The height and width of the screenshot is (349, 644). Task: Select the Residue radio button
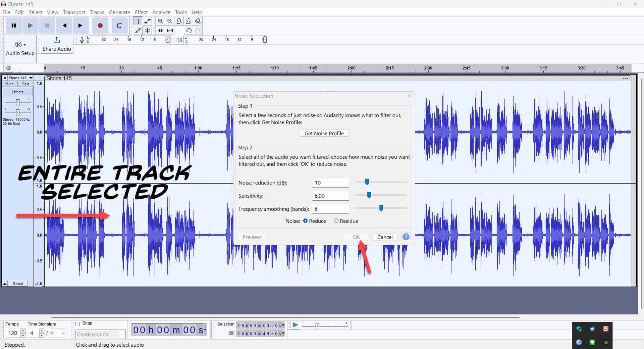(336, 221)
